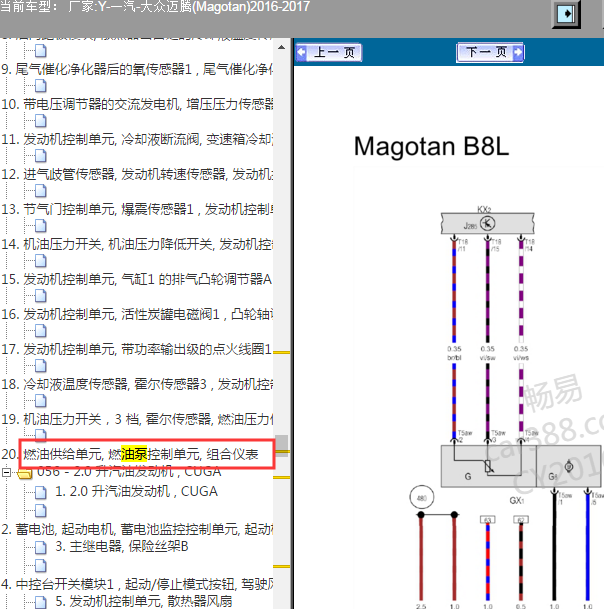Select item 12. 进气歧管传感器
Image resolution: width=604 pixels, height=609 pixels.
point(137,174)
